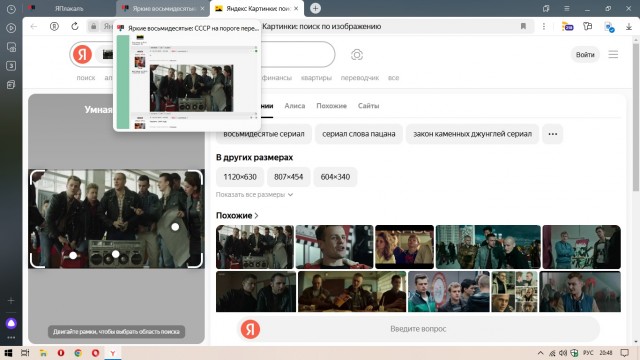Viewport: 640px width, 360px height.
Task: Open the Сайты results tab
Action: point(368,106)
